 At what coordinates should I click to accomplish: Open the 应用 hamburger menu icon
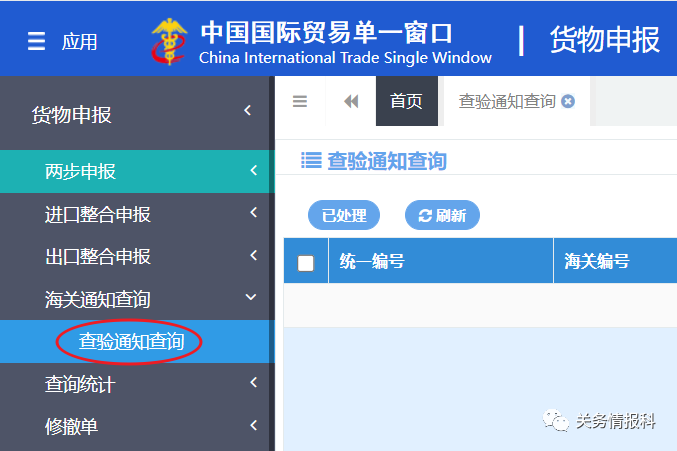click(x=36, y=41)
